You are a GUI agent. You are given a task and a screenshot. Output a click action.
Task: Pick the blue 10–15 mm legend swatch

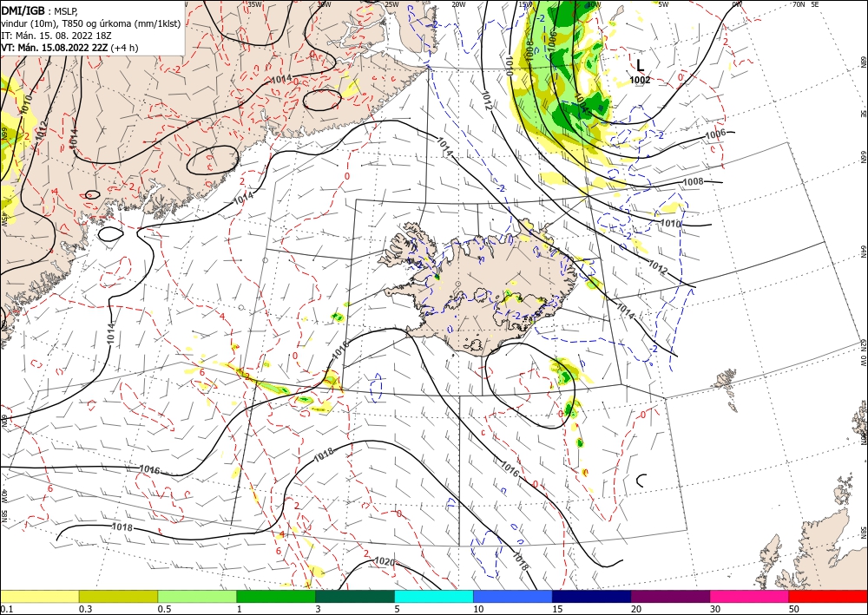[513, 596]
